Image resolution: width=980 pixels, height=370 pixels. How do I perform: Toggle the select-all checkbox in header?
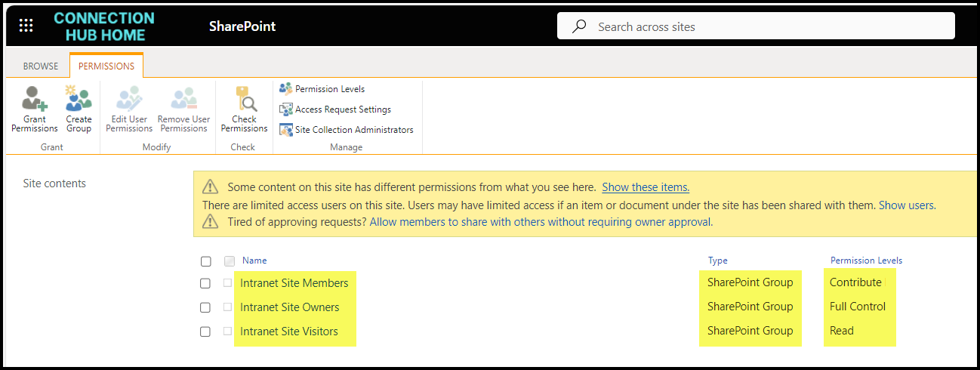pyautogui.click(x=205, y=261)
